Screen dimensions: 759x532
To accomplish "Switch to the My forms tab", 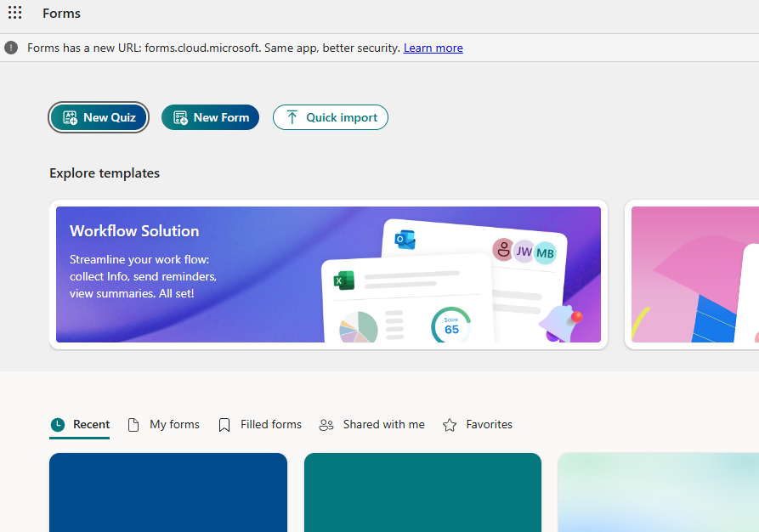I will click(163, 425).
